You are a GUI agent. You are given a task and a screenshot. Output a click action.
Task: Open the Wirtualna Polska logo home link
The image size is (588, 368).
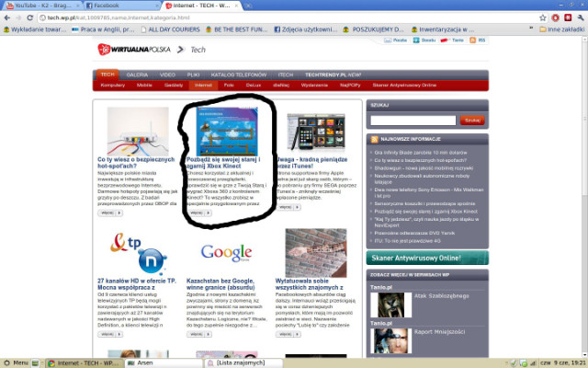[x=134, y=49]
